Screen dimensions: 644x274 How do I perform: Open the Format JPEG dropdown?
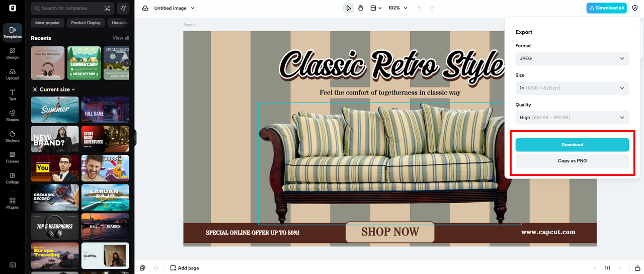click(572, 58)
